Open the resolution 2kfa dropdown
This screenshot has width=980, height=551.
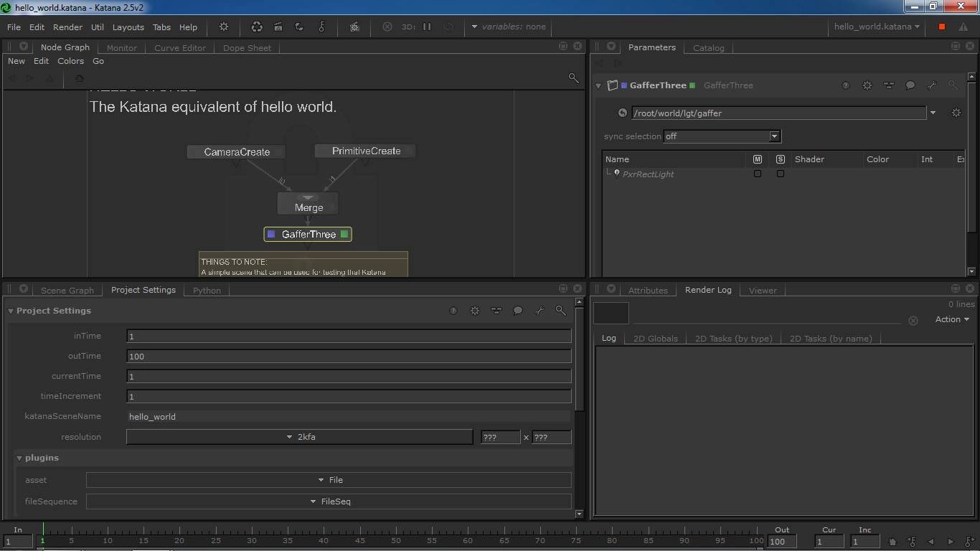299,437
